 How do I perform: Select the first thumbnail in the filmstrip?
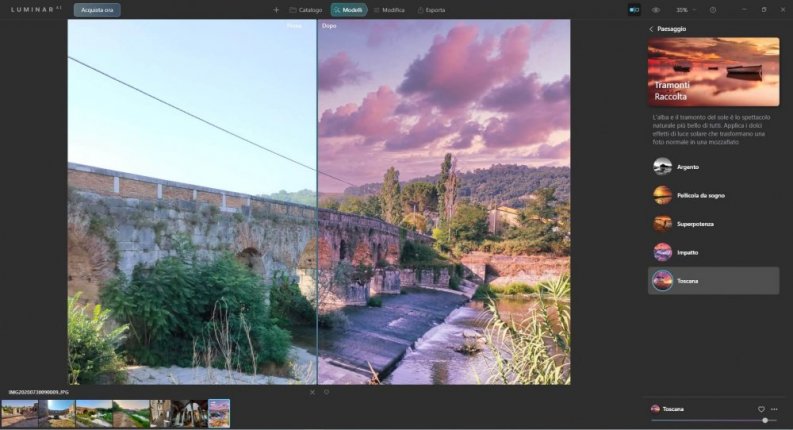19,413
